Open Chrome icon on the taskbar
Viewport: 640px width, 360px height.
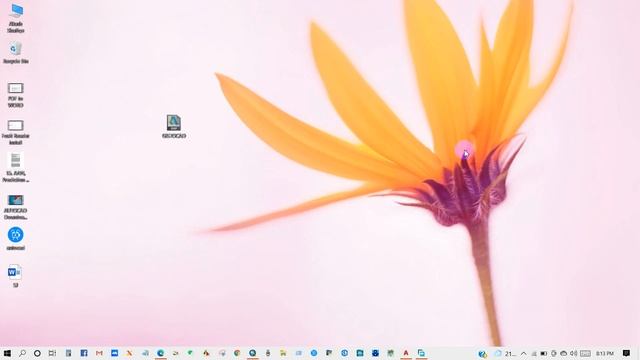[237, 353]
